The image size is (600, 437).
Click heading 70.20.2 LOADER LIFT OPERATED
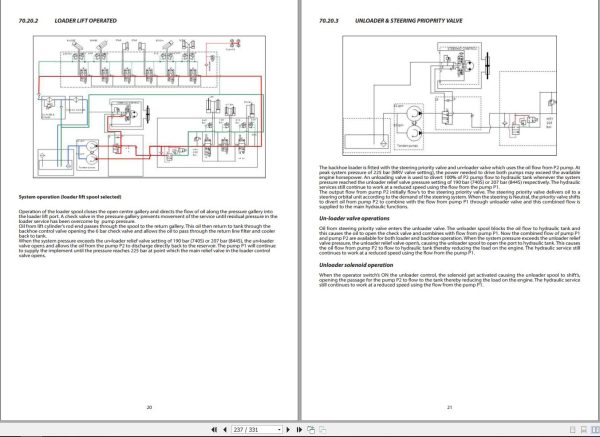[x=68, y=21]
